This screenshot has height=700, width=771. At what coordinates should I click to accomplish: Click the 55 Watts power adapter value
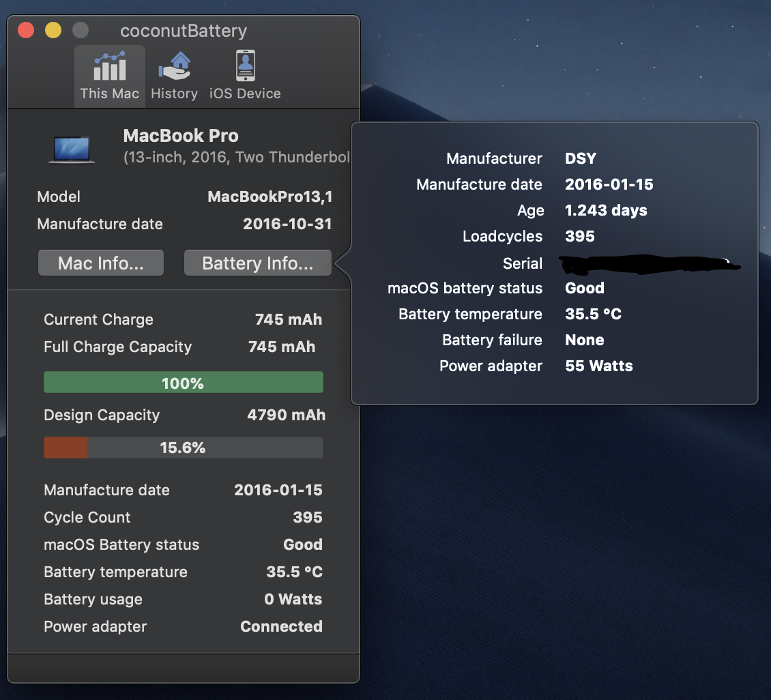coord(599,366)
